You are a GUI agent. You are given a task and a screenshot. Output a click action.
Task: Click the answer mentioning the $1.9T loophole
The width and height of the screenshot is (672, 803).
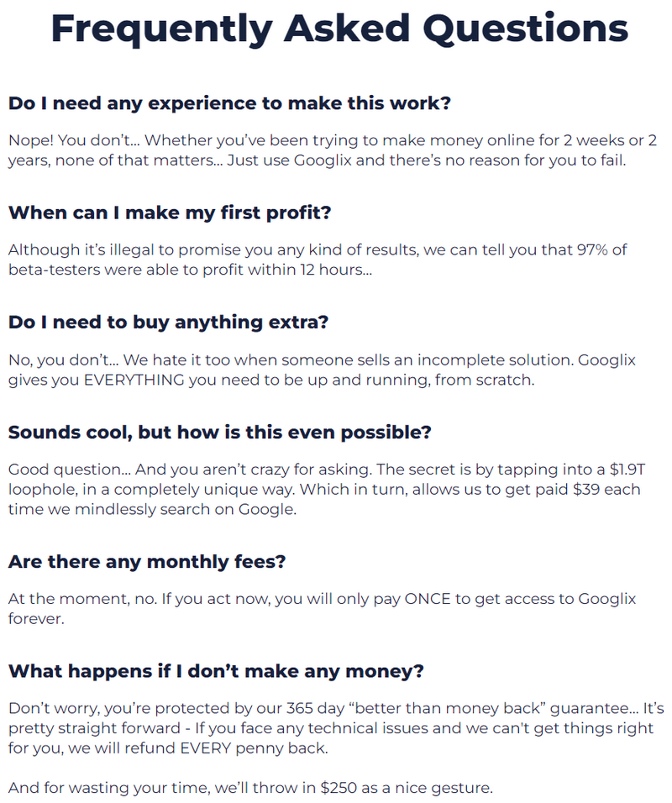pos(326,489)
